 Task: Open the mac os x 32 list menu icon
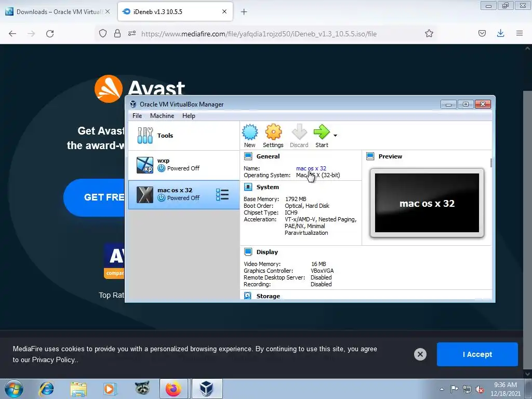[x=222, y=194]
